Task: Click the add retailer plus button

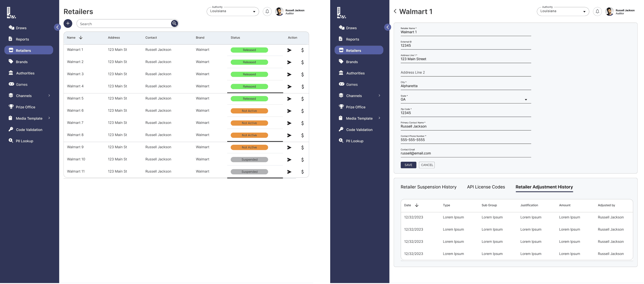Action: 68,23
